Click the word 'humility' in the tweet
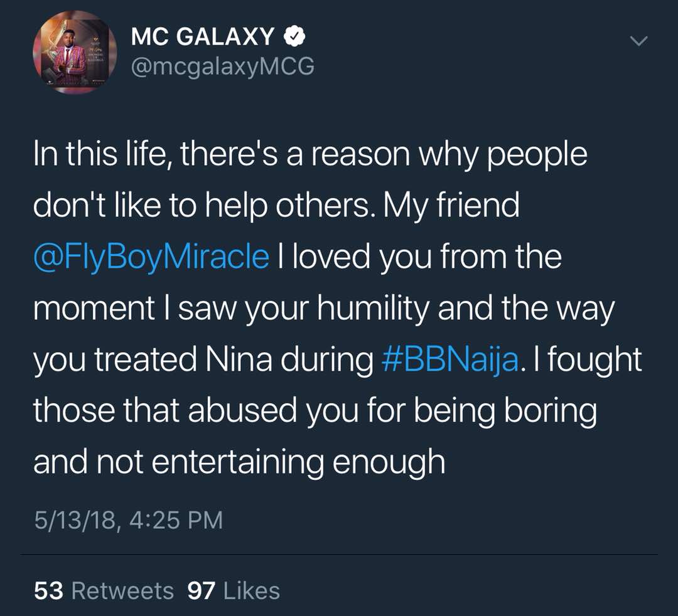 (x=373, y=309)
